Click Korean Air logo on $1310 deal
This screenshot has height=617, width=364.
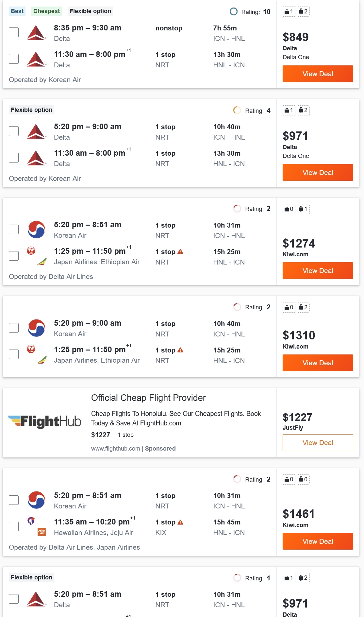(36, 328)
